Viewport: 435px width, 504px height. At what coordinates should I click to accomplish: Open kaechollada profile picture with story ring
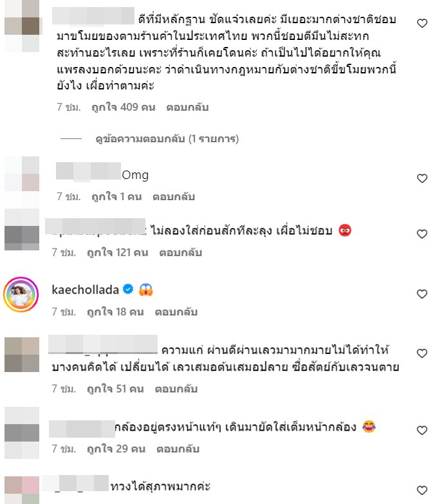[x=21, y=294]
